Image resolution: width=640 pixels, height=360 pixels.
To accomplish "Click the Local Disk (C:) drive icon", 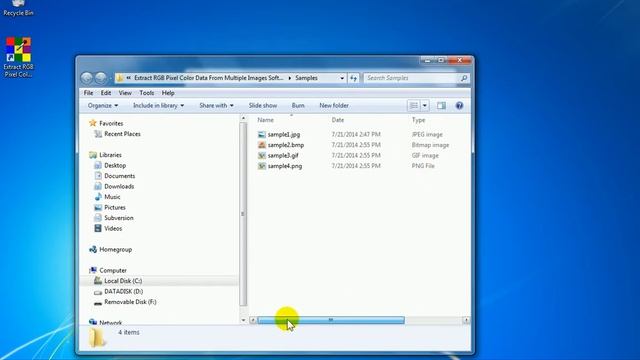I will tap(98, 281).
